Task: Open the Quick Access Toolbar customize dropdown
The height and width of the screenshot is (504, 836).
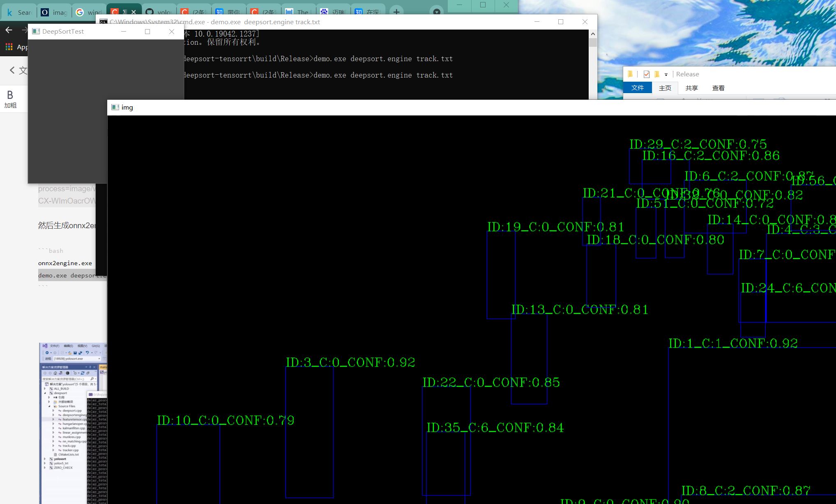Action: pos(667,74)
